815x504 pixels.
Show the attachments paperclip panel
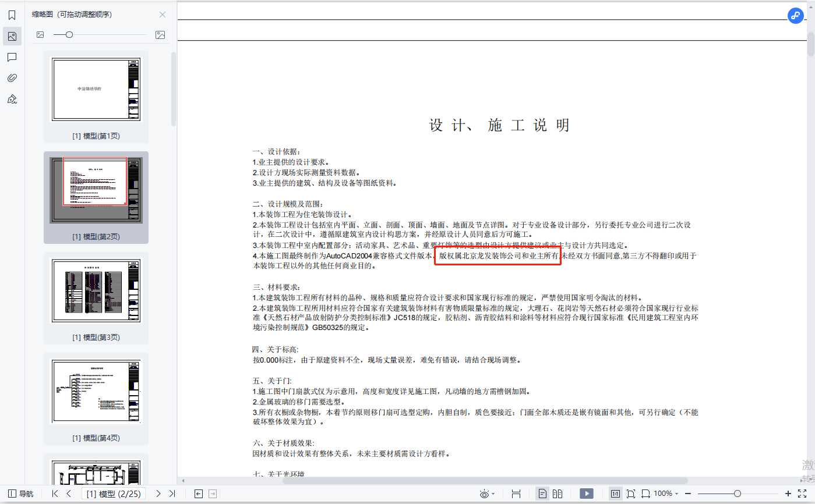coord(12,78)
